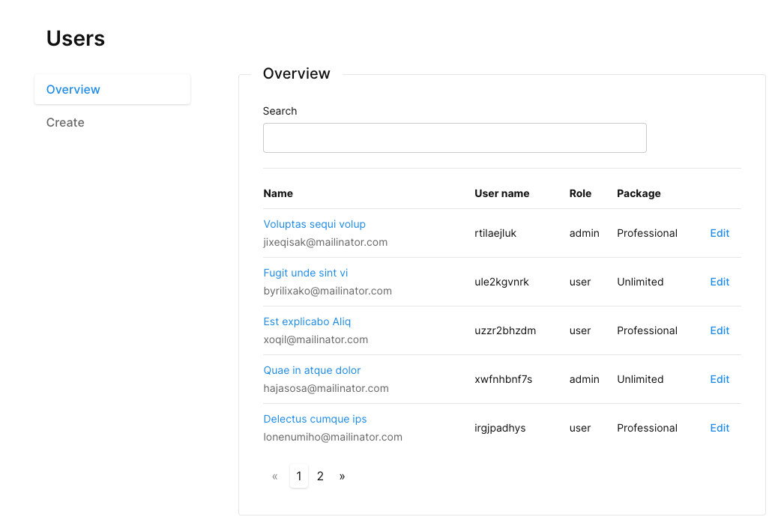Open user Est explicabo Aliq
This screenshot has width=781, height=532.
307,321
